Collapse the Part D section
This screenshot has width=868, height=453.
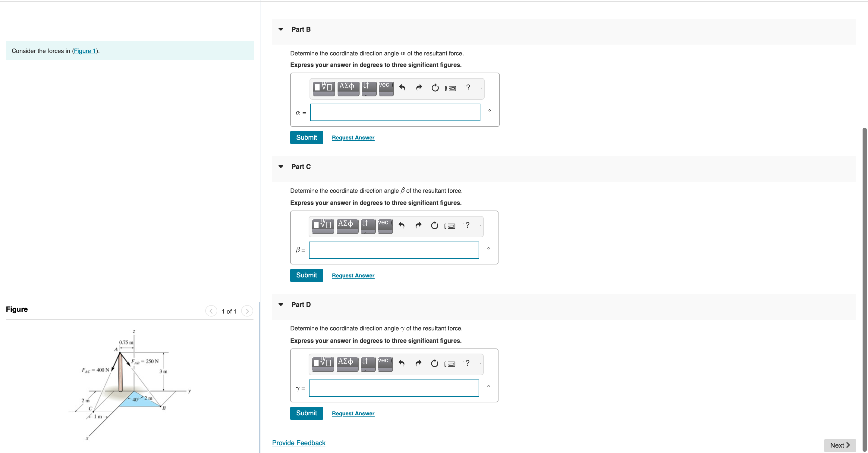[281, 305]
